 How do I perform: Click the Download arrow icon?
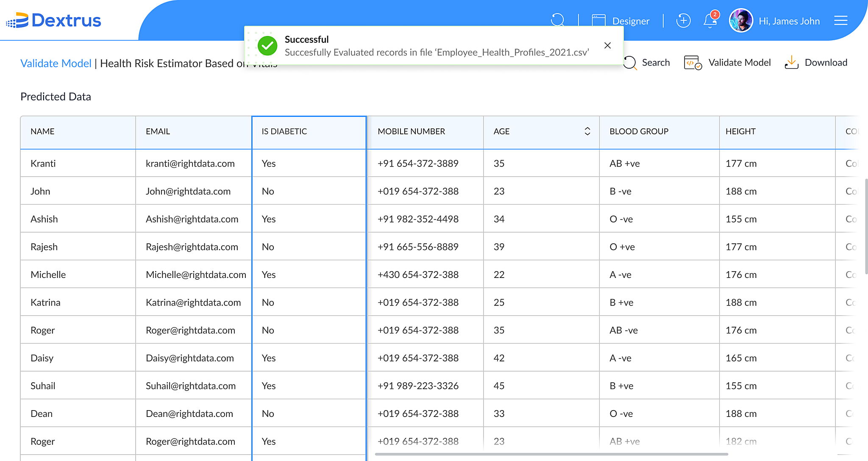[x=791, y=62]
